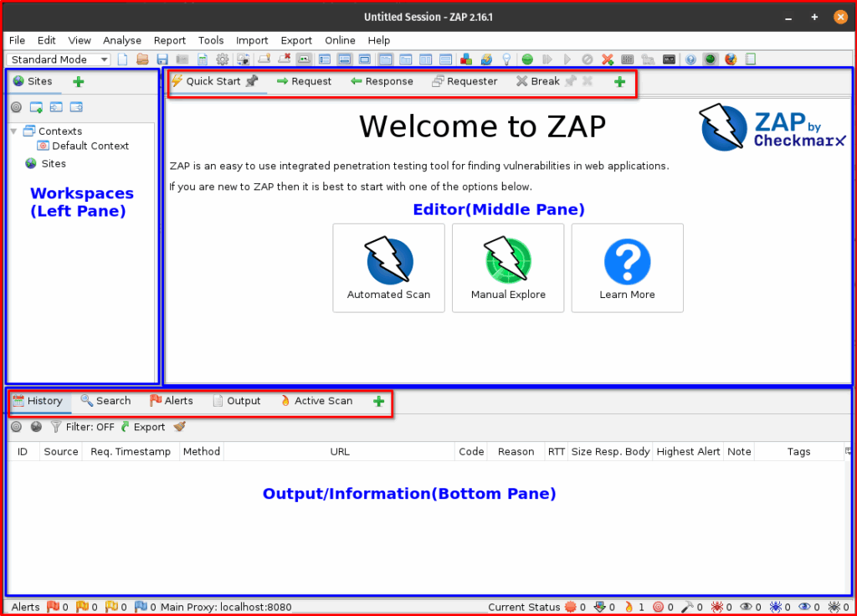857x616 pixels.
Task: Click the New Session toolbar icon
Action: tap(122, 59)
